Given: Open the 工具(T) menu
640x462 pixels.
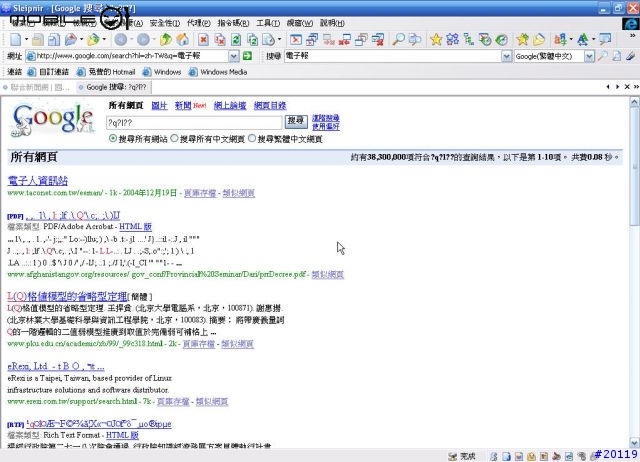Looking at the screenshot, I should click(268, 23).
